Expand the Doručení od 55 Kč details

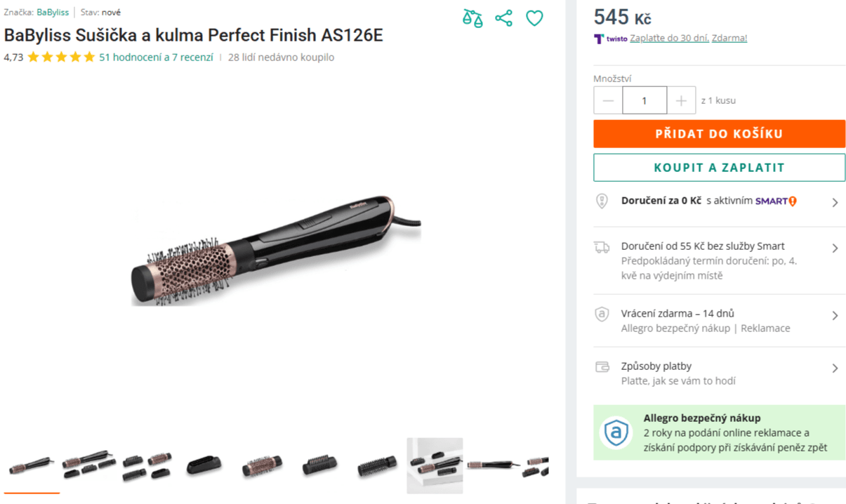coord(835,248)
